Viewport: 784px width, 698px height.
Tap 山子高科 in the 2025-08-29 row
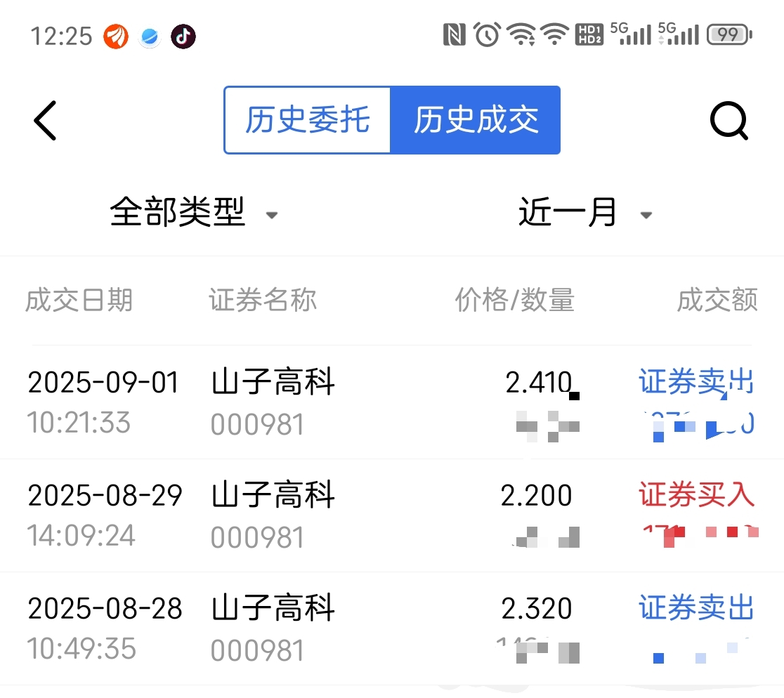(x=273, y=494)
